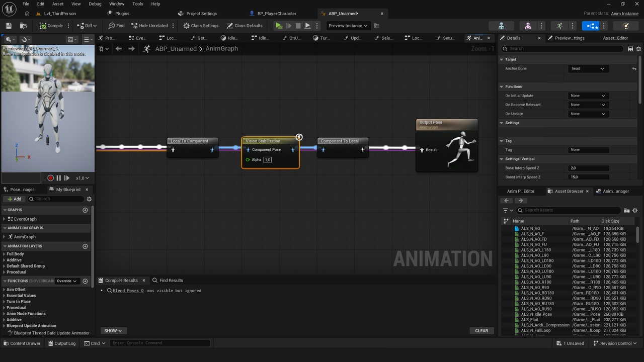Add a new graph with the plus icon
Image resolution: width=644 pixels, height=362 pixels.
(85, 210)
